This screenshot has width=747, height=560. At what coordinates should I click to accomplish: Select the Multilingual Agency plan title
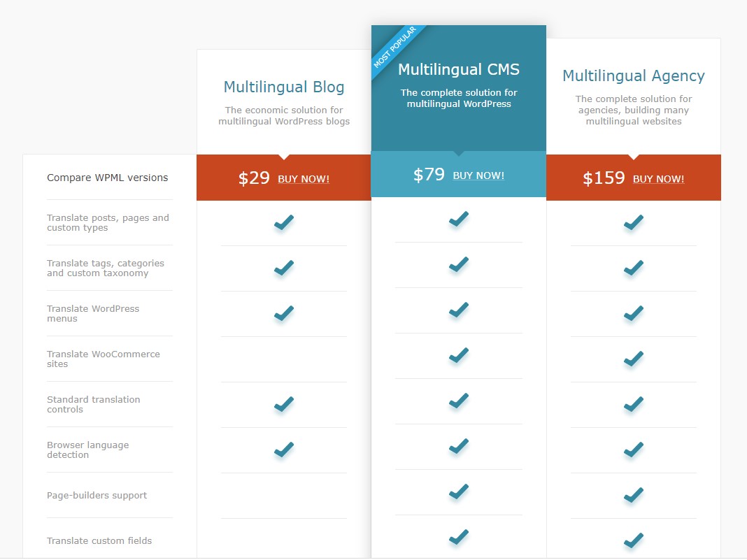[x=634, y=76]
